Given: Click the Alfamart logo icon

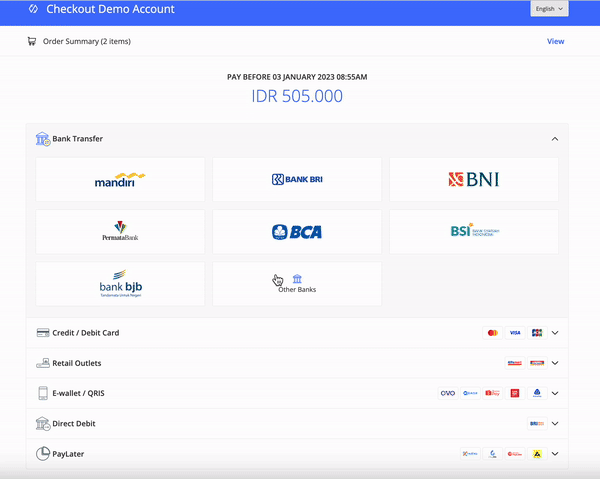Looking at the screenshot, I should 515,363.
